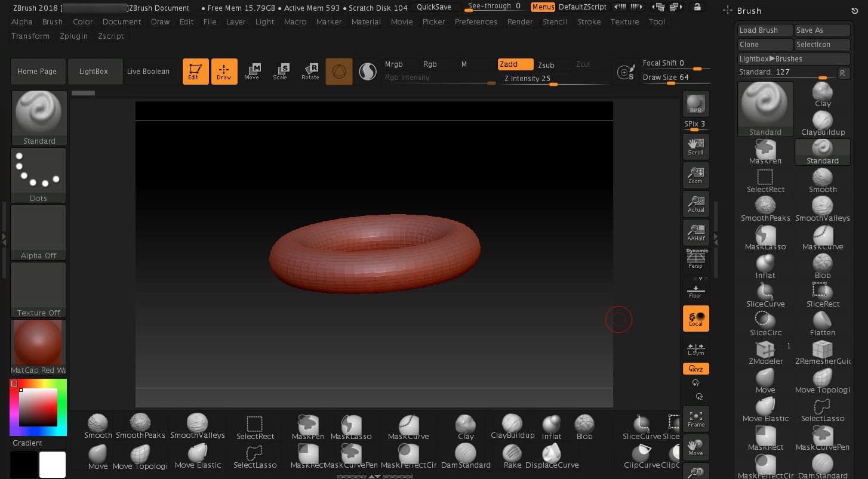This screenshot has height=479, width=868.
Task: Select DisplaceCurve brush in bottom shelf
Action: point(552,456)
